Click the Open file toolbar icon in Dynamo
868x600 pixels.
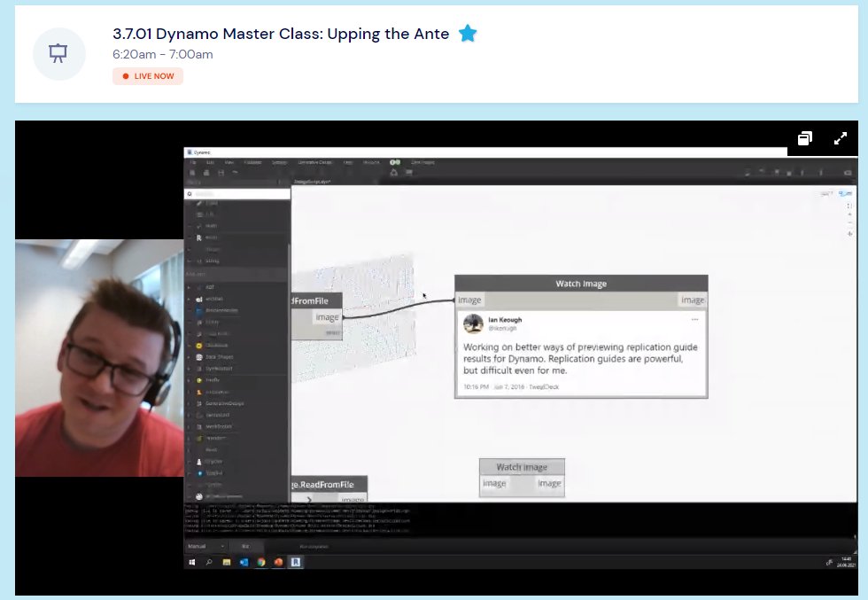(x=206, y=173)
